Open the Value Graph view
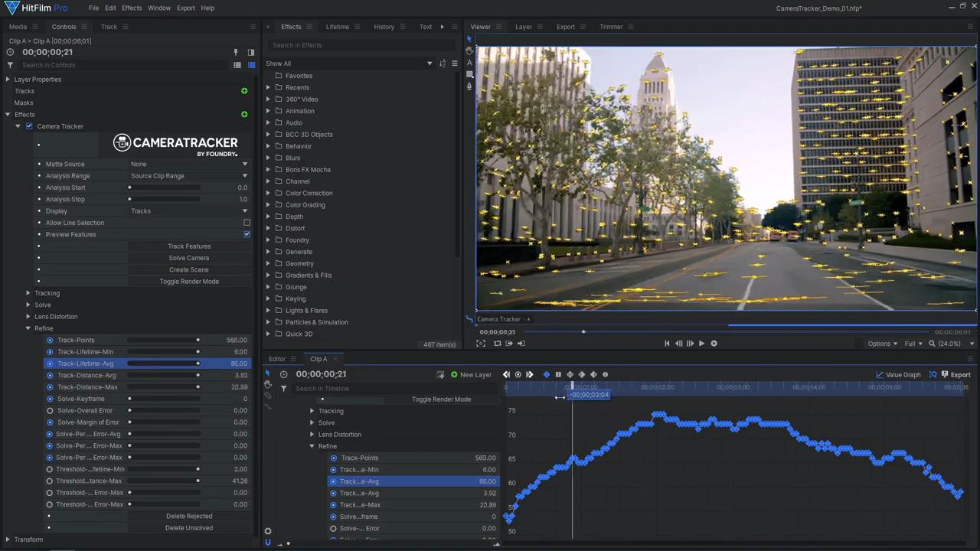Screen dimensions: 980x551 [x=898, y=375]
